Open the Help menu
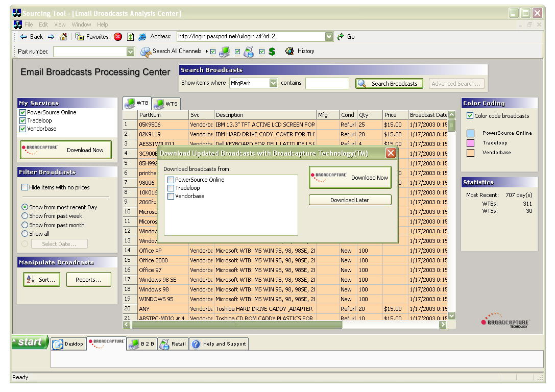The height and width of the screenshot is (392, 555). [x=103, y=24]
